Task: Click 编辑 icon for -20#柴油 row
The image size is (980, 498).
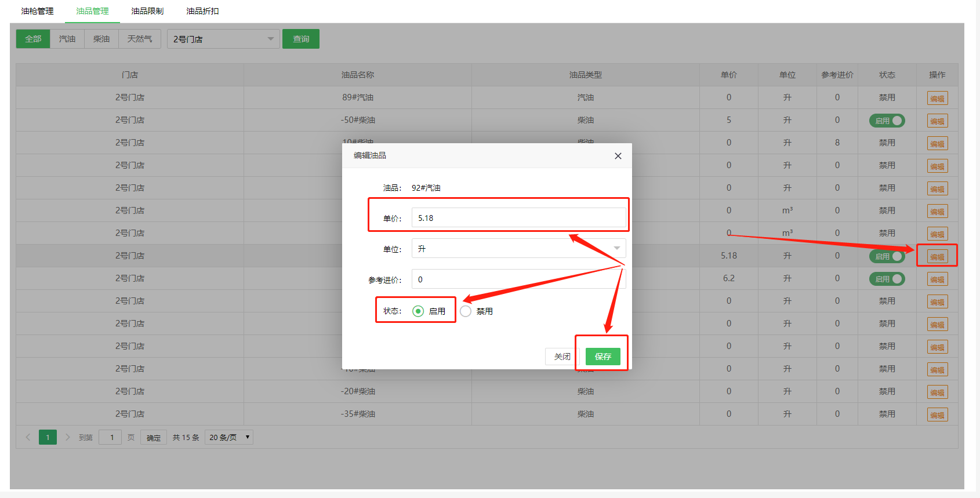Action: click(x=937, y=392)
